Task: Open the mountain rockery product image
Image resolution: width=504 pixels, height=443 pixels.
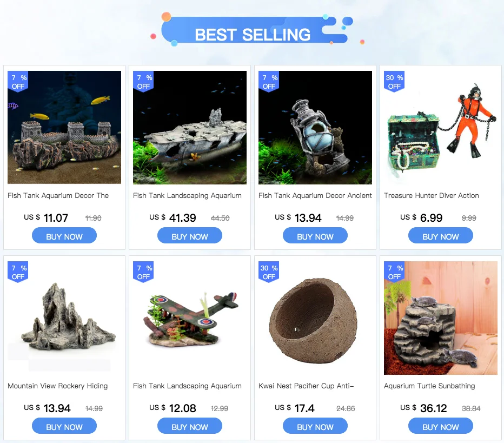Action: pyautogui.click(x=64, y=318)
